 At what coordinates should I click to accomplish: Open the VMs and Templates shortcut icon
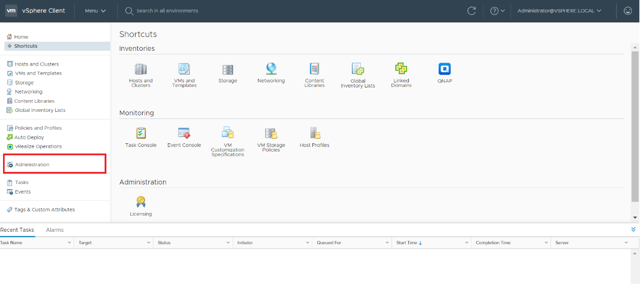point(184,70)
